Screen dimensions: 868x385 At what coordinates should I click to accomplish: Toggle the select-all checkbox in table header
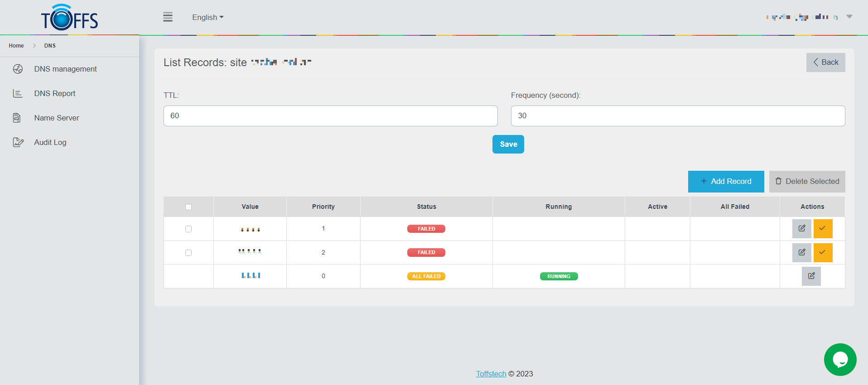(188, 207)
